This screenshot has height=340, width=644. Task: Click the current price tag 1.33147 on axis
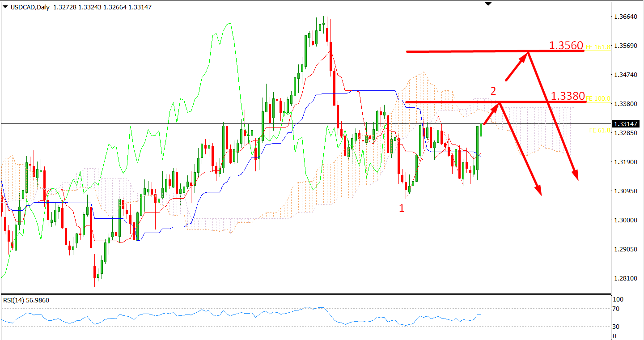coord(625,123)
